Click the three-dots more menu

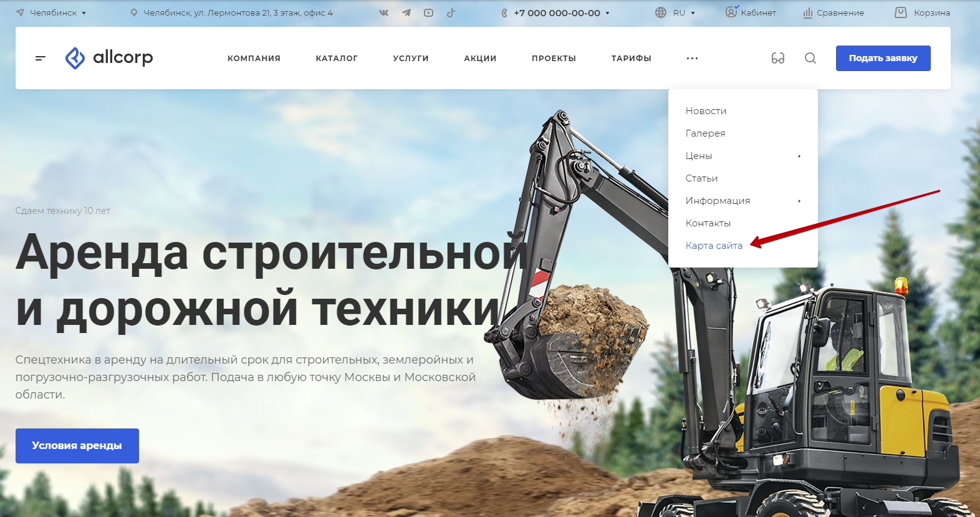tap(692, 58)
